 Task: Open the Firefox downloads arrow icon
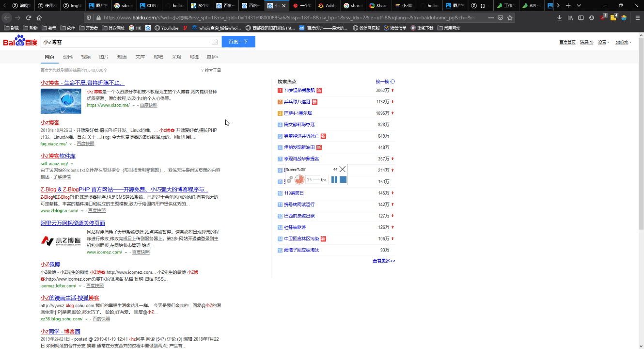click(x=559, y=18)
